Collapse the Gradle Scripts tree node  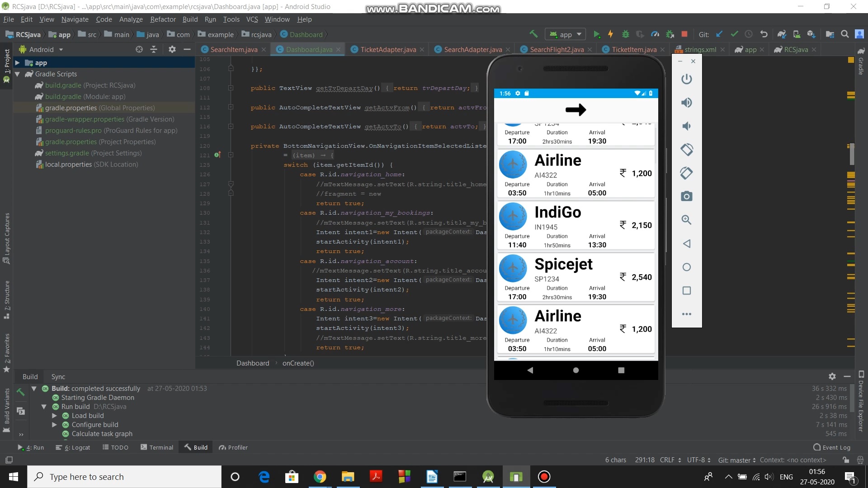coord(17,74)
